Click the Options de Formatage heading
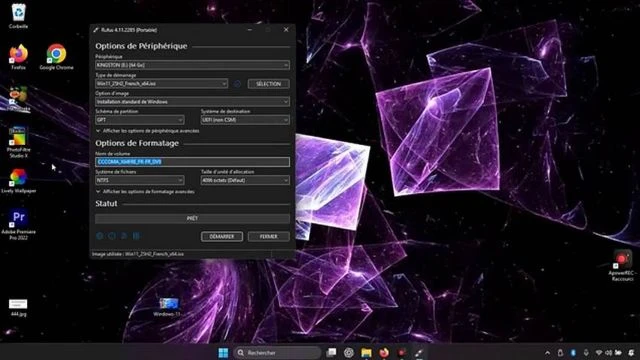The image size is (640, 360). click(x=137, y=143)
